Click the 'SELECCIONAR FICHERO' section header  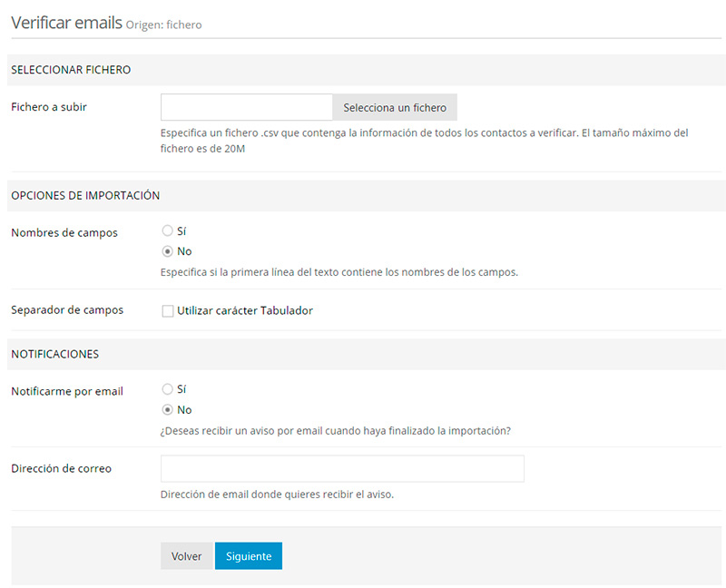pos(71,70)
